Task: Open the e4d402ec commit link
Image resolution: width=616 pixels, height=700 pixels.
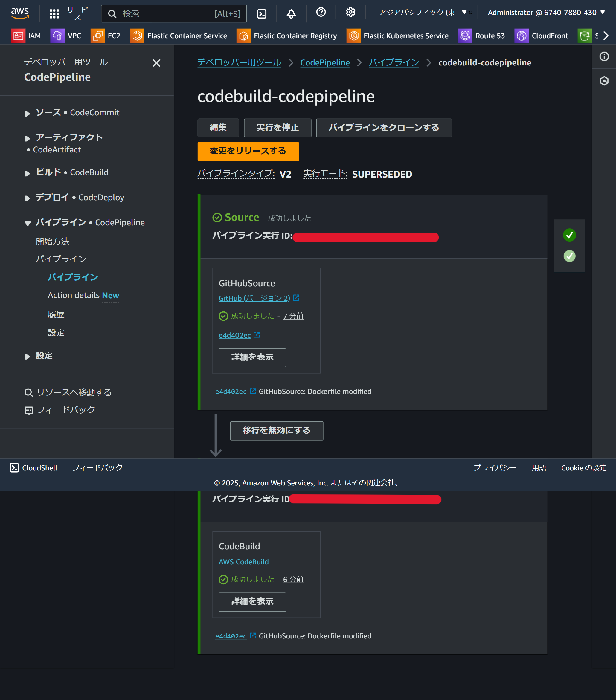Action: point(235,335)
